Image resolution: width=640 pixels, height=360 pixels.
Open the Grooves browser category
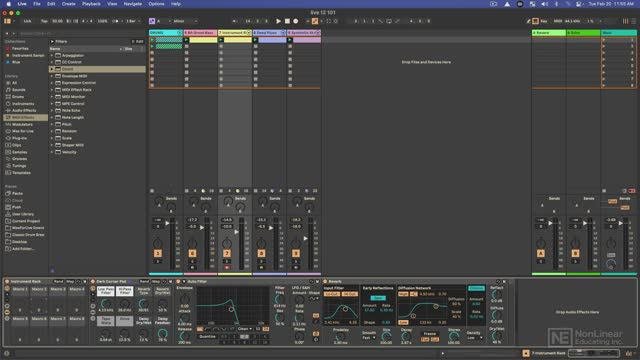[x=20, y=159]
